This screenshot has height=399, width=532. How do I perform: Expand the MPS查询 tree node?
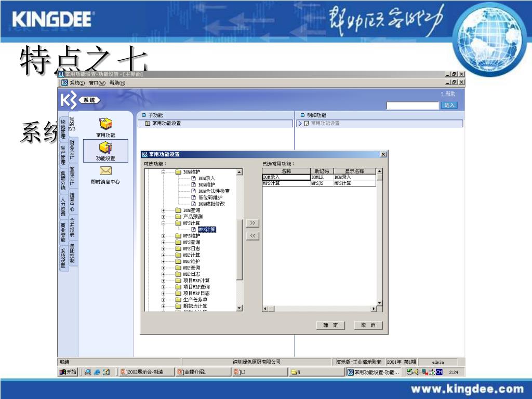[163, 242]
